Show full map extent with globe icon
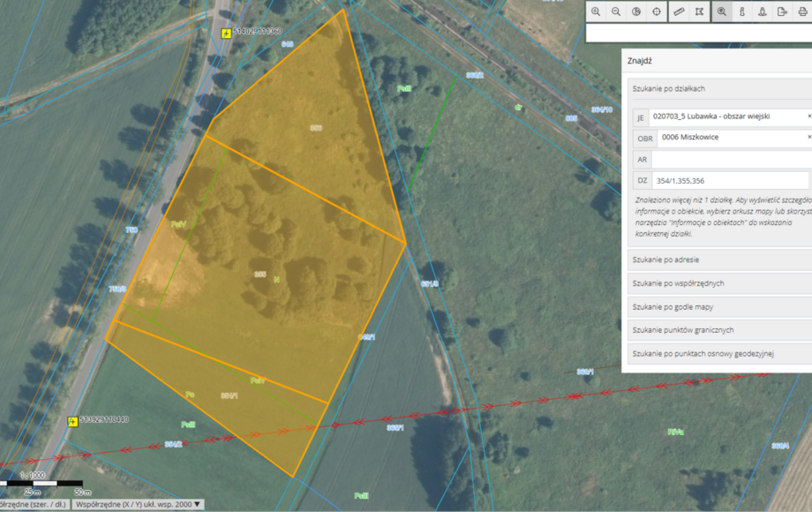812x512 pixels. tap(636, 11)
